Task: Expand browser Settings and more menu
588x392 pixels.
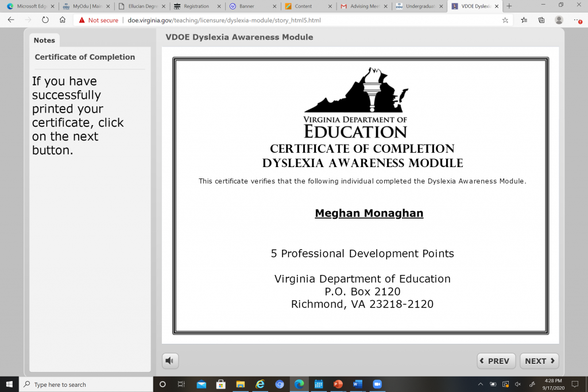Action: pos(577,20)
